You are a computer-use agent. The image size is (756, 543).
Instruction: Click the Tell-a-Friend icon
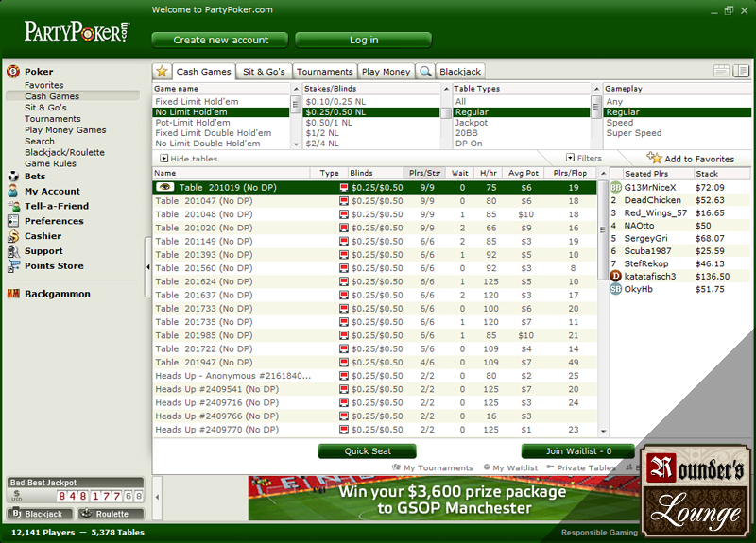tap(13, 206)
